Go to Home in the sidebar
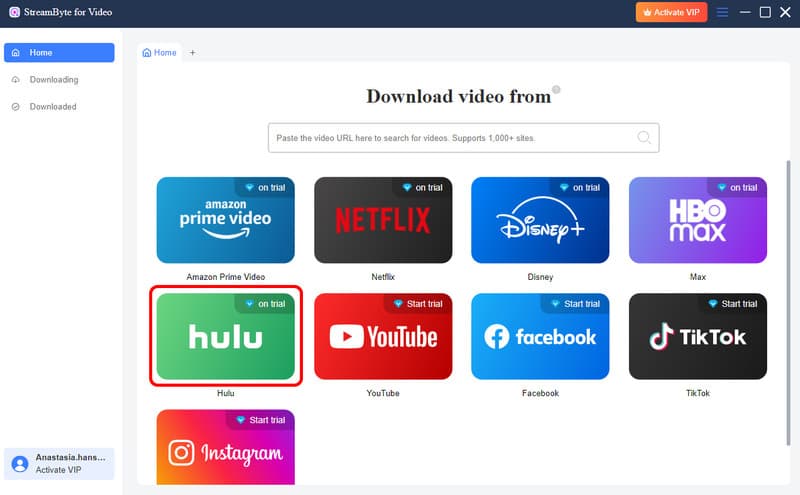 click(59, 53)
